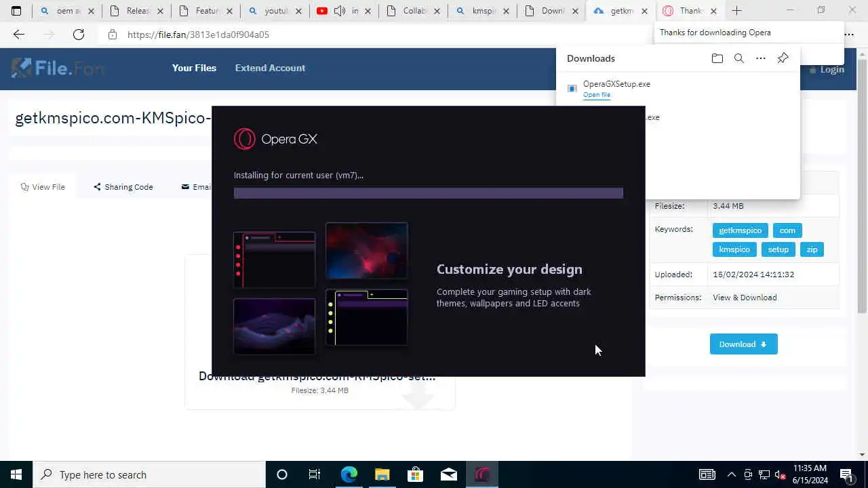Close the 'kmspi' tab

[x=506, y=11]
